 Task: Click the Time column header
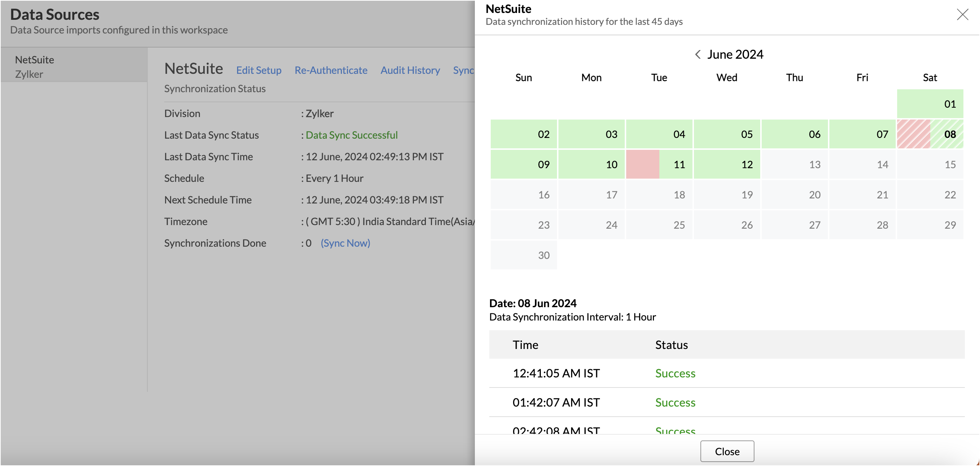click(x=525, y=345)
